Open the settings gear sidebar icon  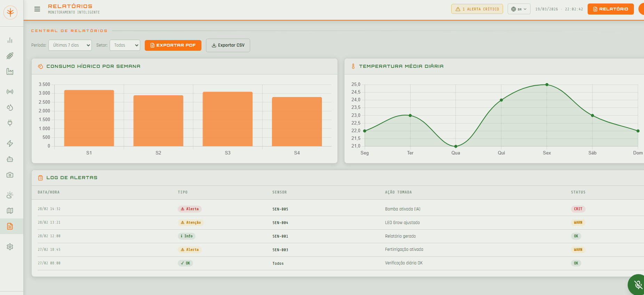click(x=10, y=247)
